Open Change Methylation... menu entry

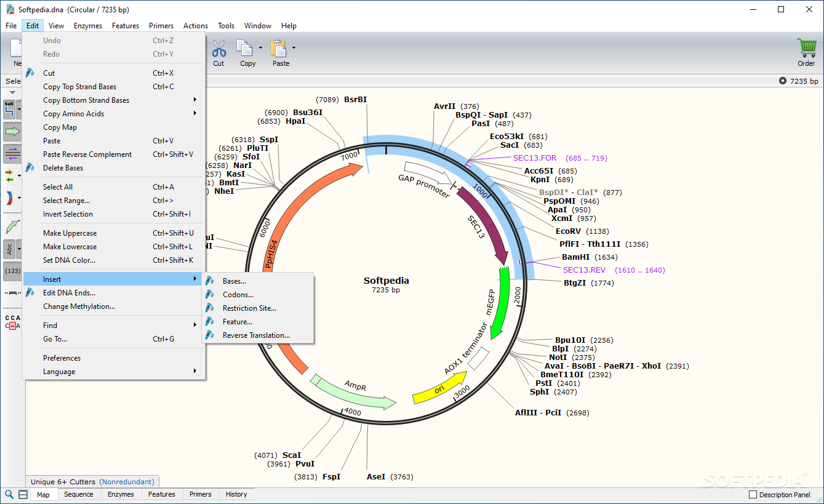tap(113, 306)
